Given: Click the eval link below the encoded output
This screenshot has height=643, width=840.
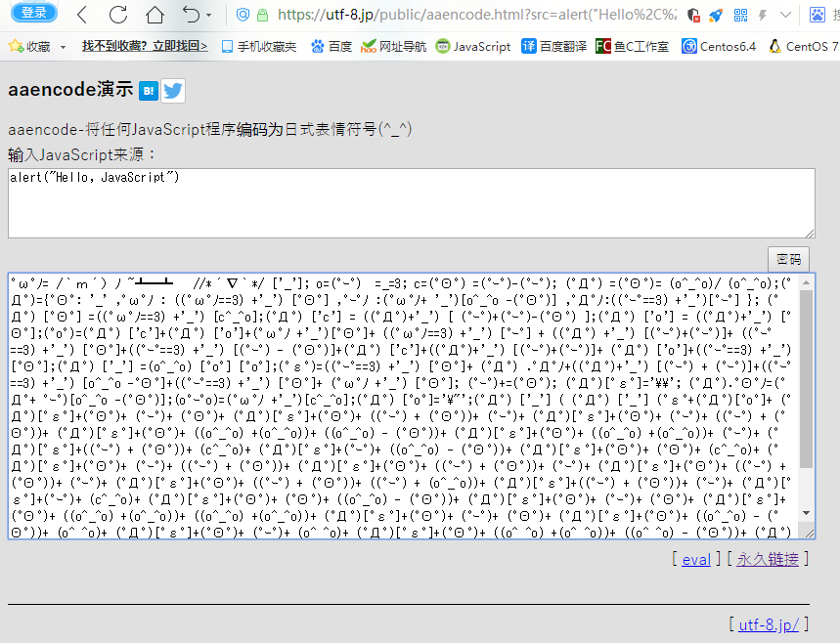Looking at the screenshot, I should (695, 559).
